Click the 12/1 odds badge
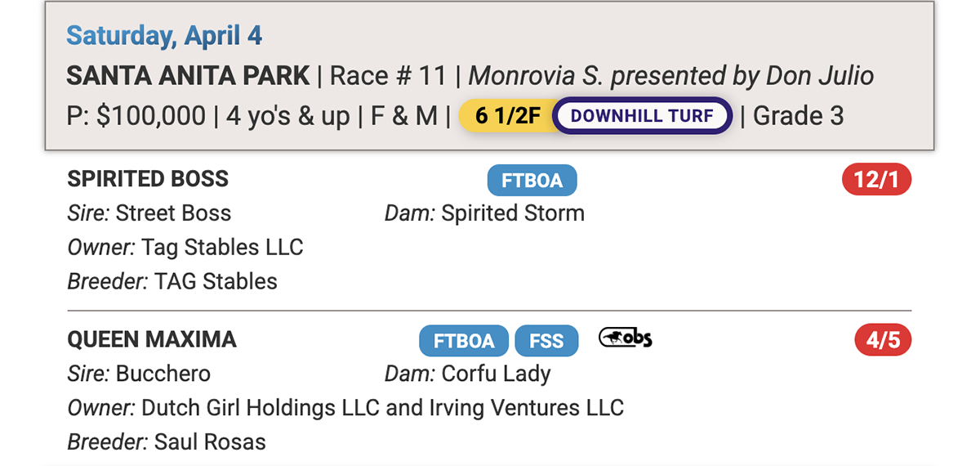 pyautogui.click(x=875, y=180)
